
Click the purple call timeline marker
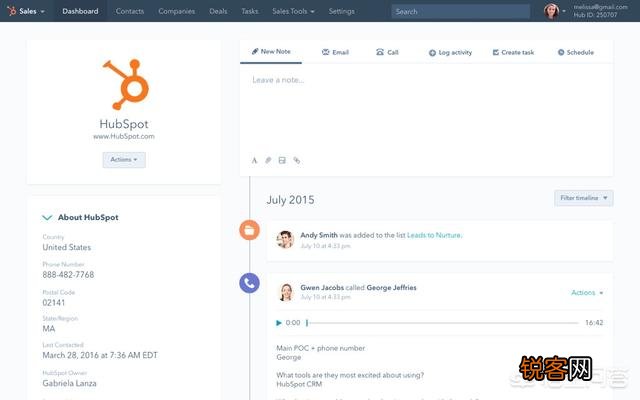point(249,283)
